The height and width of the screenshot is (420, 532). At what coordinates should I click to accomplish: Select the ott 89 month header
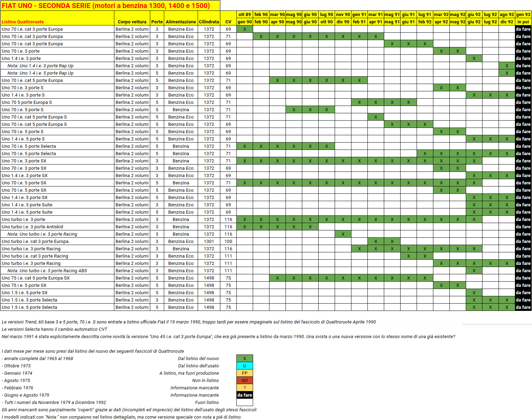pos(245,14)
